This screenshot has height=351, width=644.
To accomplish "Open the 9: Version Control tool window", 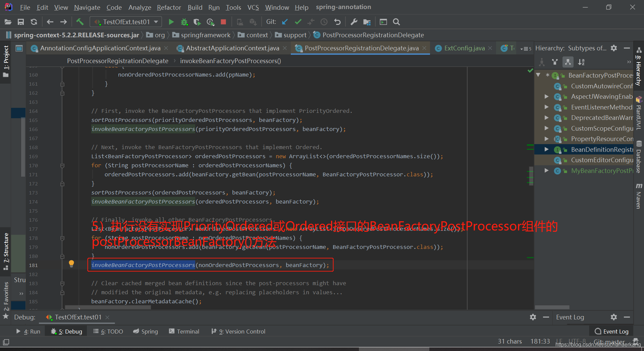I will pyautogui.click(x=238, y=332).
